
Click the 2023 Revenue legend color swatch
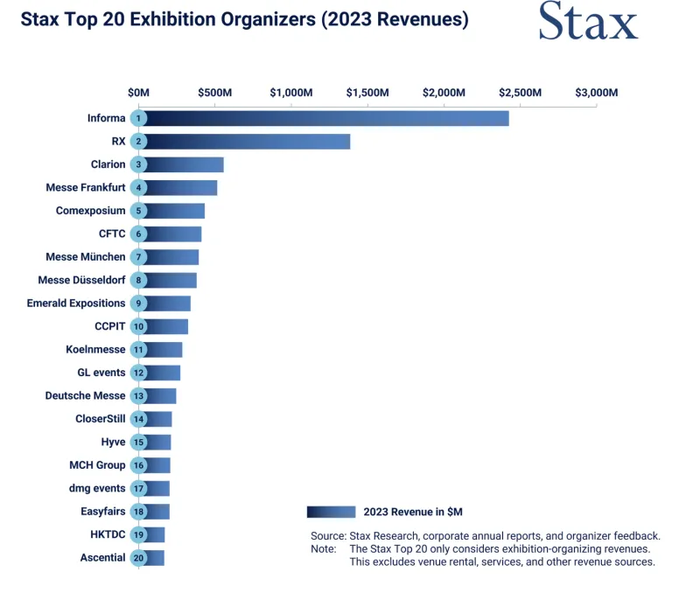(x=331, y=512)
